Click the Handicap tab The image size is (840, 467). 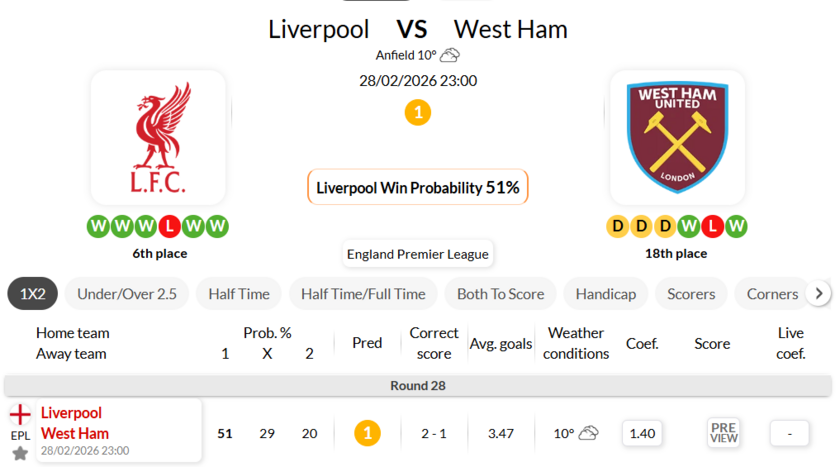(605, 294)
